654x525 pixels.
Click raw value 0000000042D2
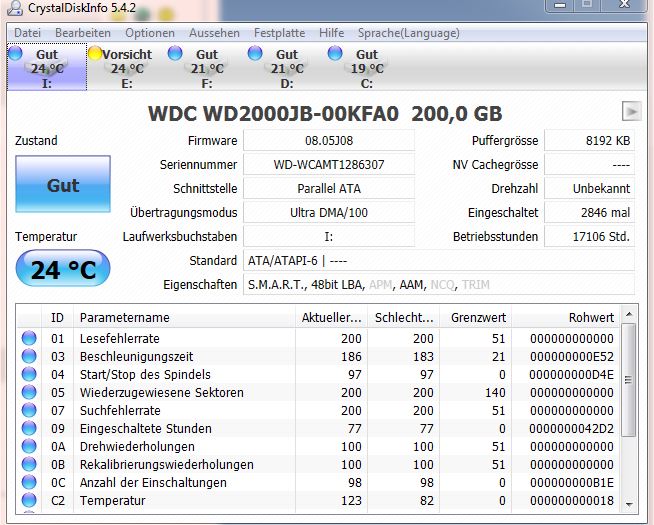[x=572, y=428]
